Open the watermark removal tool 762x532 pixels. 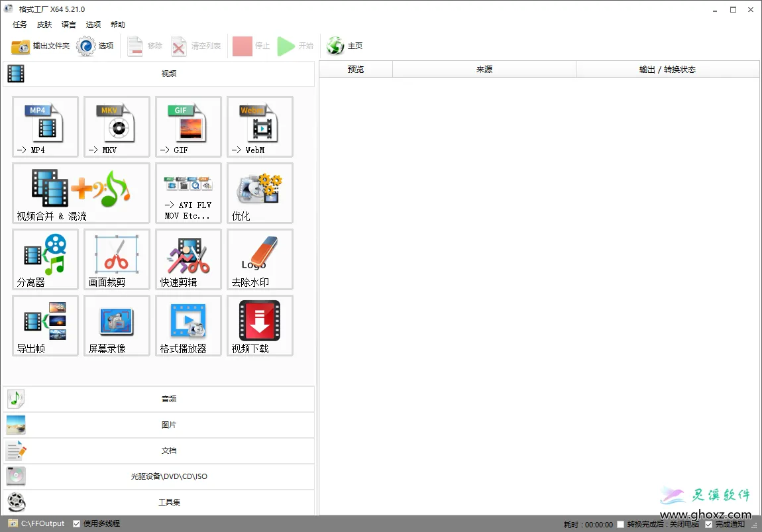(260, 259)
